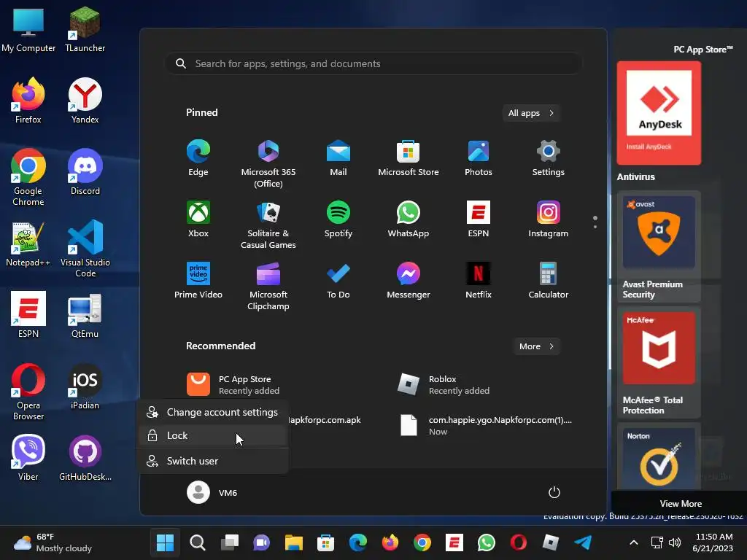Open Calculator pinned app

click(x=549, y=280)
